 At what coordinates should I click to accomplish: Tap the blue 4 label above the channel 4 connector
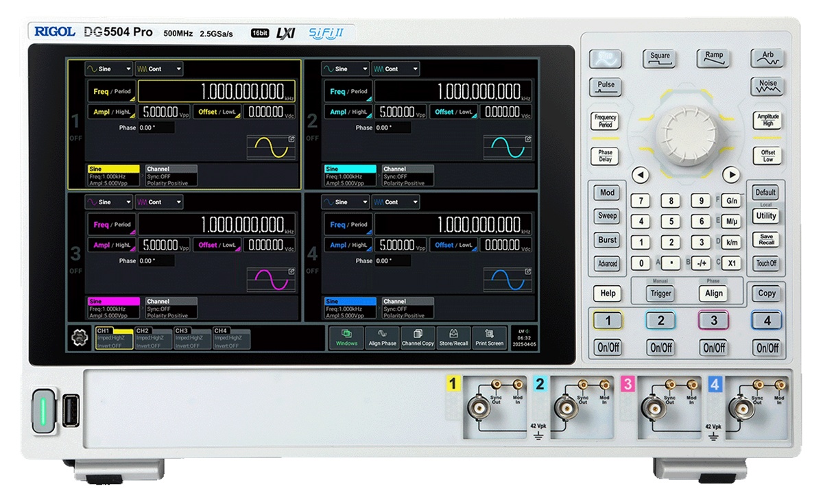pyautogui.click(x=715, y=384)
